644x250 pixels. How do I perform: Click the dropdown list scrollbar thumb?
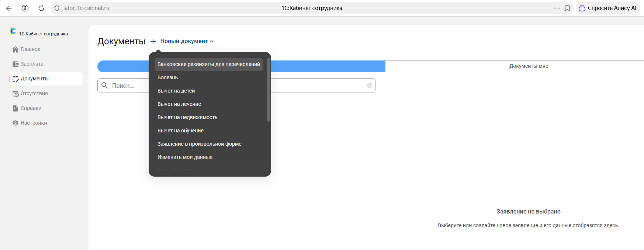[x=269, y=90]
